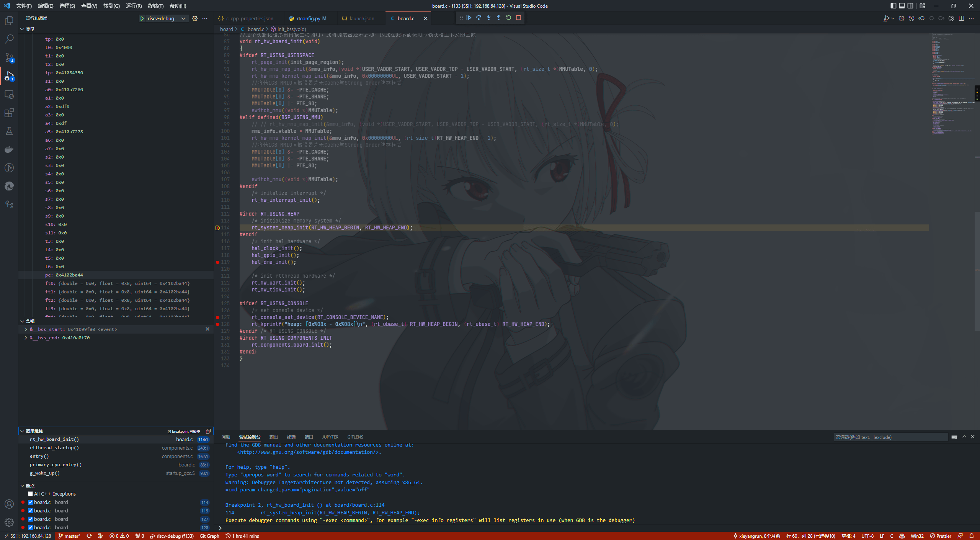Maximize the bottom panel
Screen dimensions: 980x540
click(x=964, y=437)
